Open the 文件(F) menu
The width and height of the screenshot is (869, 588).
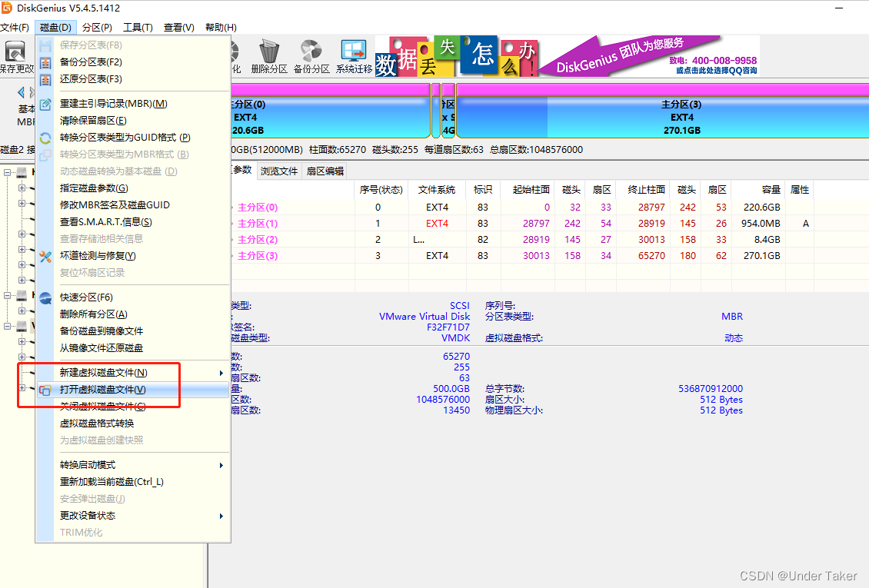[15, 27]
